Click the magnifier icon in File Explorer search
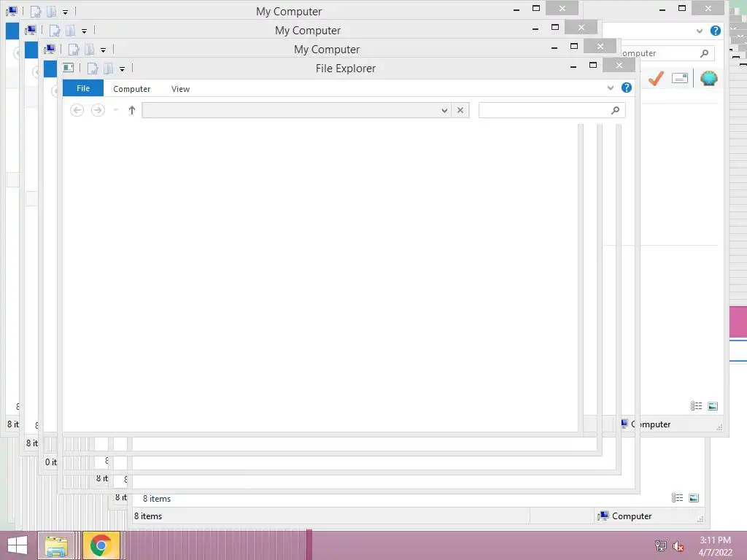Viewport: 747px width, 560px height. [615, 110]
